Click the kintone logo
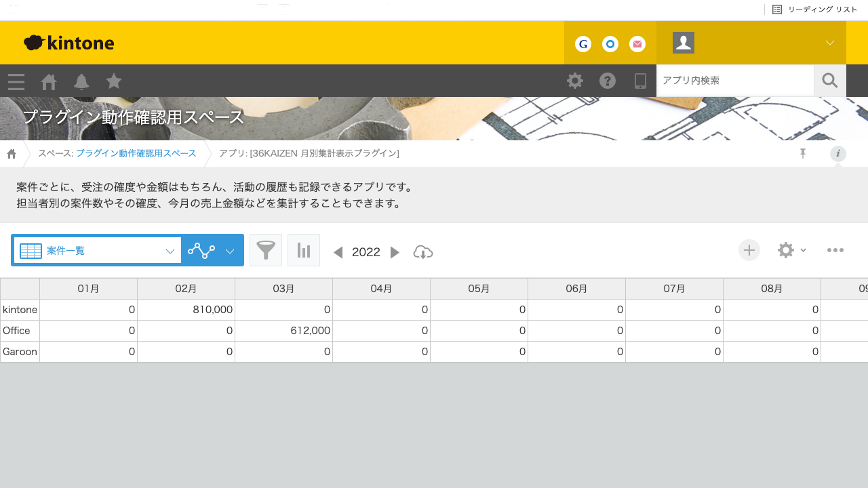Image resolution: width=868 pixels, height=488 pixels. pyautogui.click(x=68, y=43)
